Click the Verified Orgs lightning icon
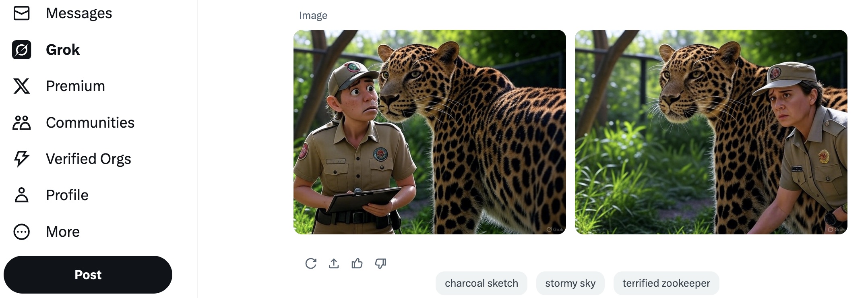The image size is (868, 298). [x=21, y=159]
